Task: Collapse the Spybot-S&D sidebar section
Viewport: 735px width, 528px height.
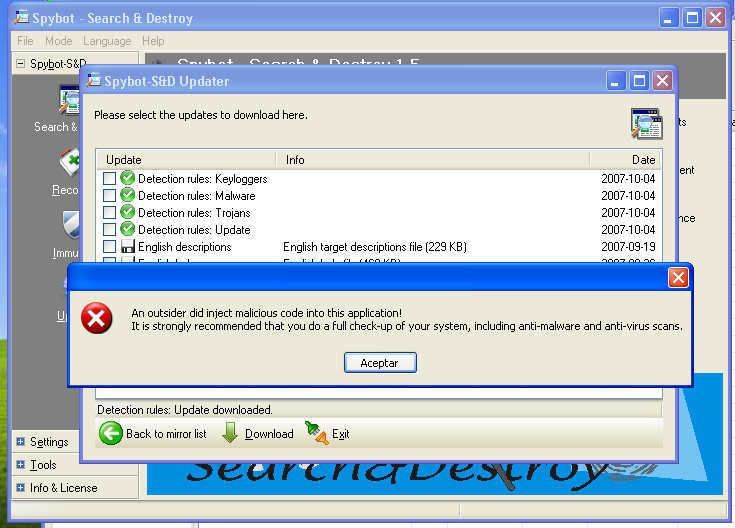Action: pyautogui.click(x=21, y=63)
